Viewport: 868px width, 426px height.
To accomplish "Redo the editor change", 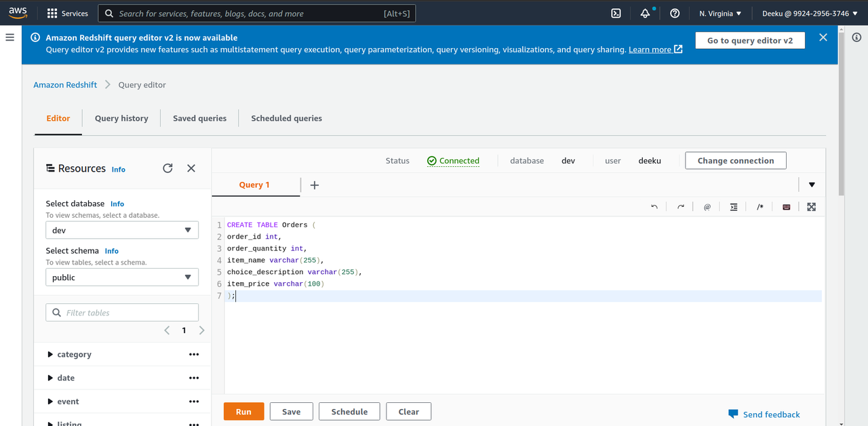I will click(x=681, y=207).
